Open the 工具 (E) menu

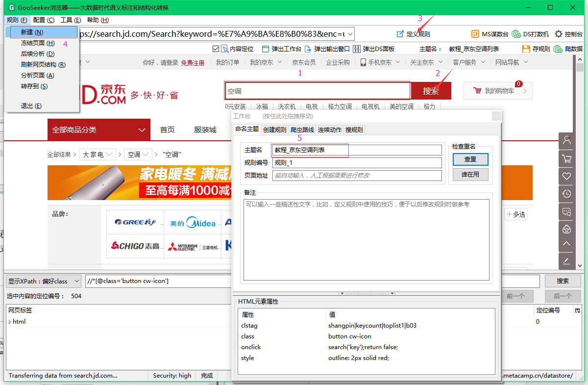tap(71, 20)
